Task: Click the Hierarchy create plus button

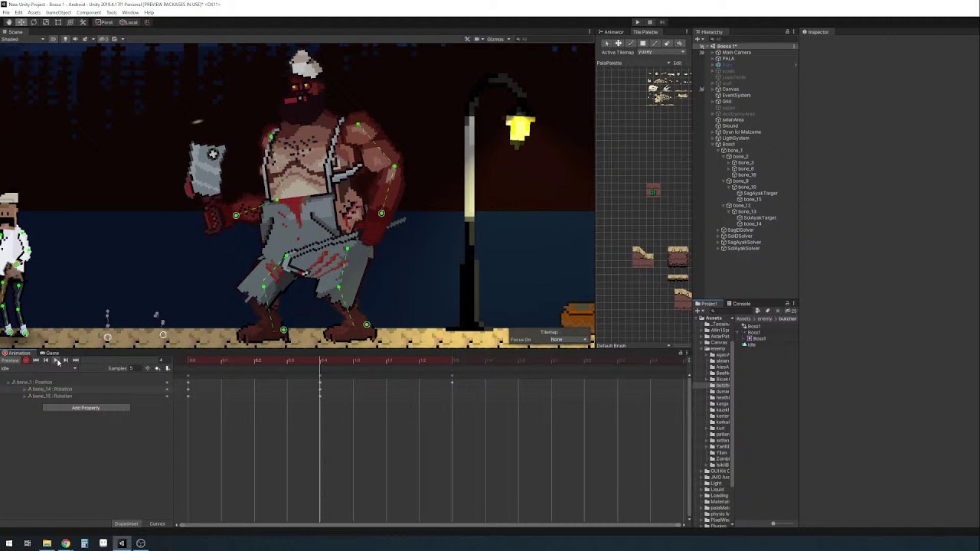Action: point(698,39)
